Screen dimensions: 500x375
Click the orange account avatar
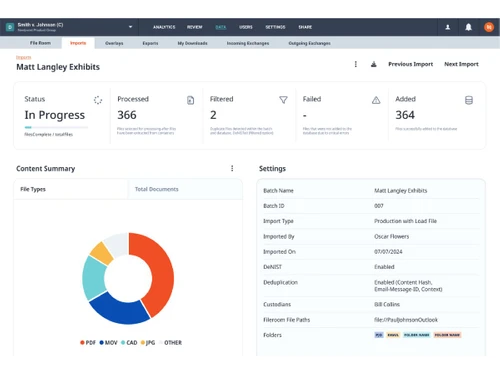tap(489, 27)
